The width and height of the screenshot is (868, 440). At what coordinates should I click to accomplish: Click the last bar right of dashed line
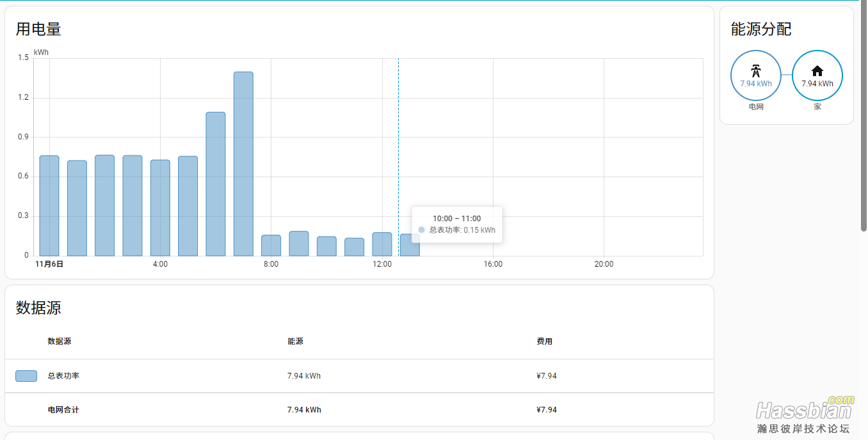pyautogui.click(x=410, y=246)
